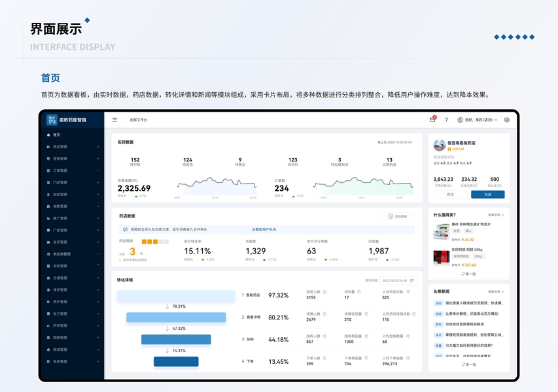Click the 供应商管理 sidebar icon
The width and height of the screenshot is (558, 392).
(48, 254)
